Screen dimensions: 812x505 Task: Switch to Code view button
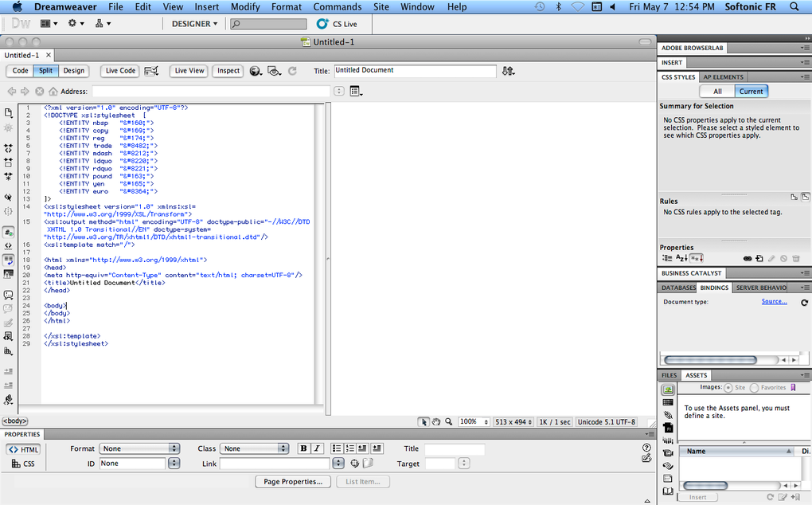20,70
